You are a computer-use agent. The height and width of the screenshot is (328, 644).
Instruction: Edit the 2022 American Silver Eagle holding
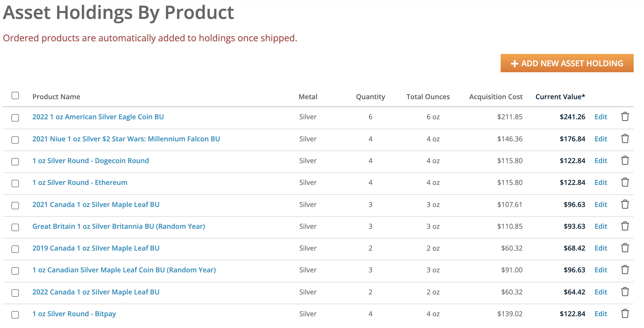(x=601, y=117)
